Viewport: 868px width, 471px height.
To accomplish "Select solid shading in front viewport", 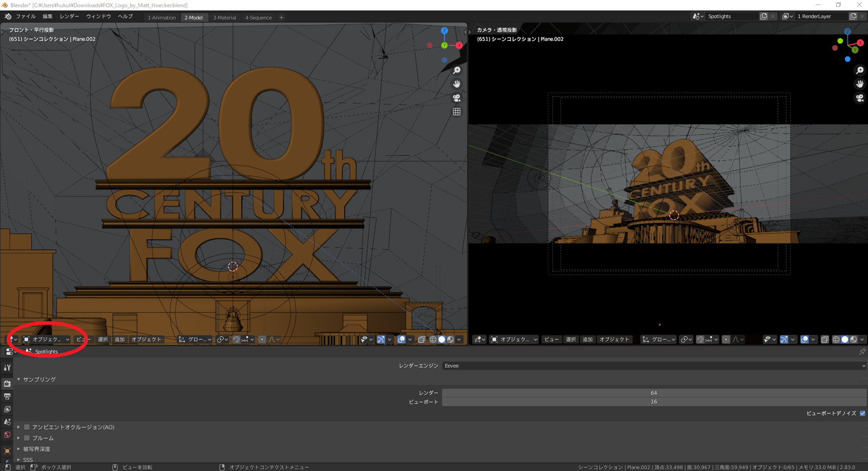I will coord(442,339).
